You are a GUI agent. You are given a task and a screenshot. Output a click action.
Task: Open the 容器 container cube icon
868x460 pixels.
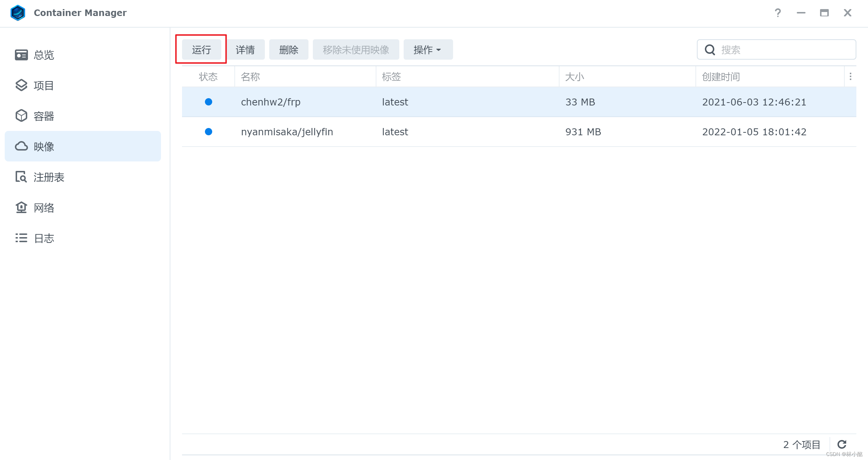tap(21, 116)
